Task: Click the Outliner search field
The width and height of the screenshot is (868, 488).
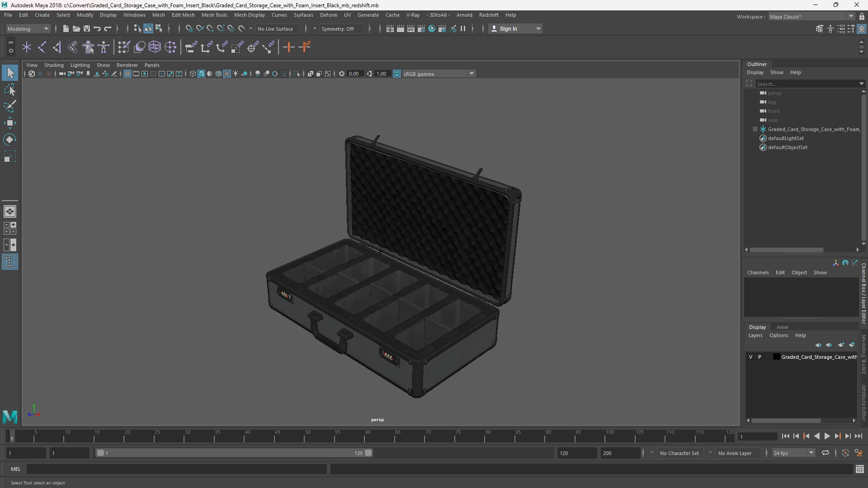Action: point(806,84)
